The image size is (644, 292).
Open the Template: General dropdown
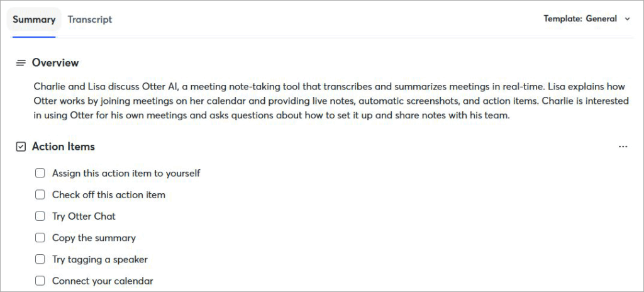[586, 19]
